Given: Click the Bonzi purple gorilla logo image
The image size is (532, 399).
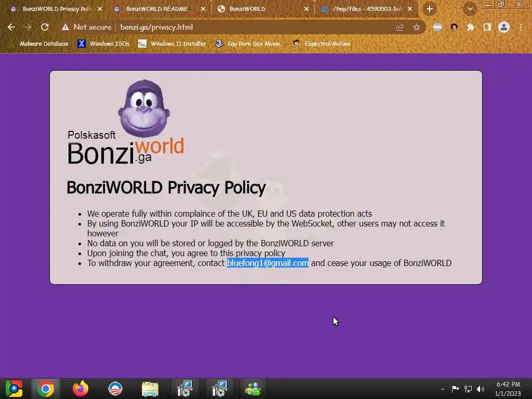Looking at the screenshot, I should point(144,109).
